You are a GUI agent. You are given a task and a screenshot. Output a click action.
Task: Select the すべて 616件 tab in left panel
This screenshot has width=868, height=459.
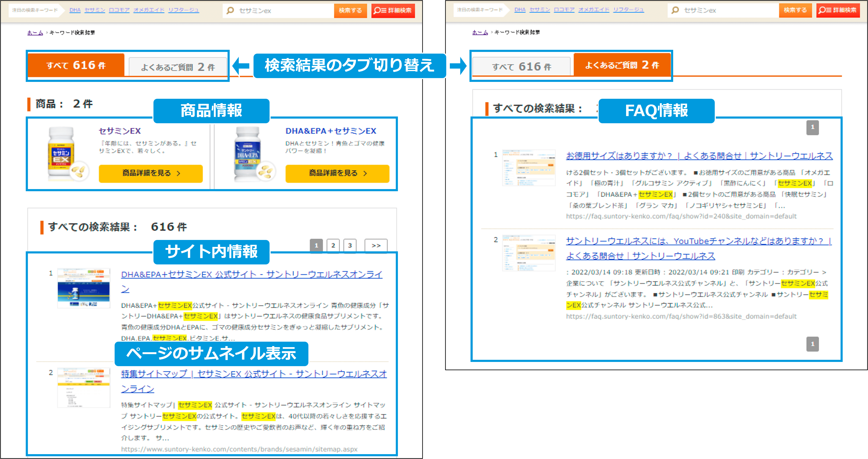[76, 65]
